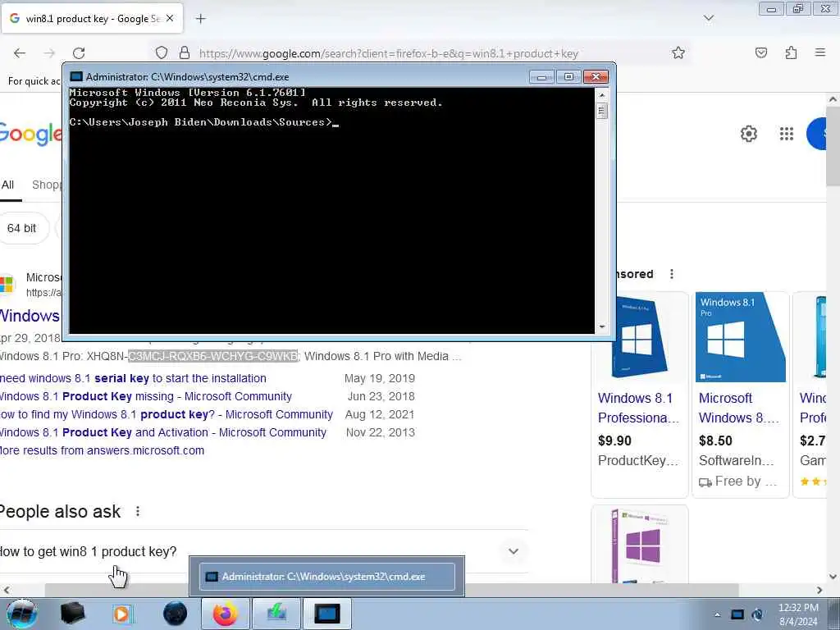The image size is (840, 630).
Task: Reload the Google search page
Action: coord(79,53)
